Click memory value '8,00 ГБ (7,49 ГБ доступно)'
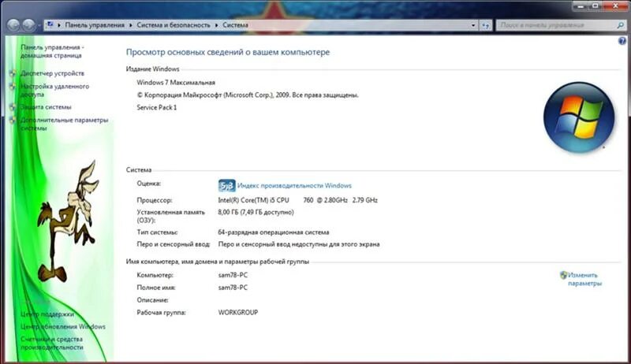631x364 pixels. pos(256,212)
